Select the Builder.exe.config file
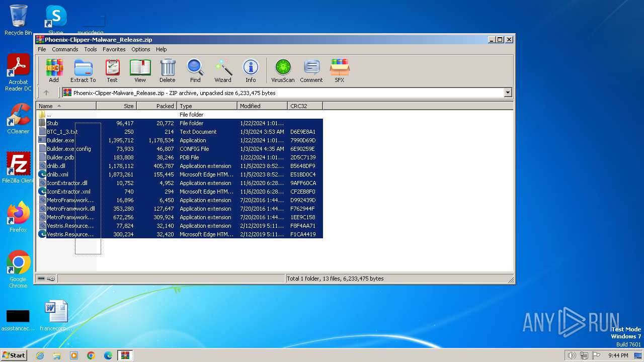 (180, 149)
